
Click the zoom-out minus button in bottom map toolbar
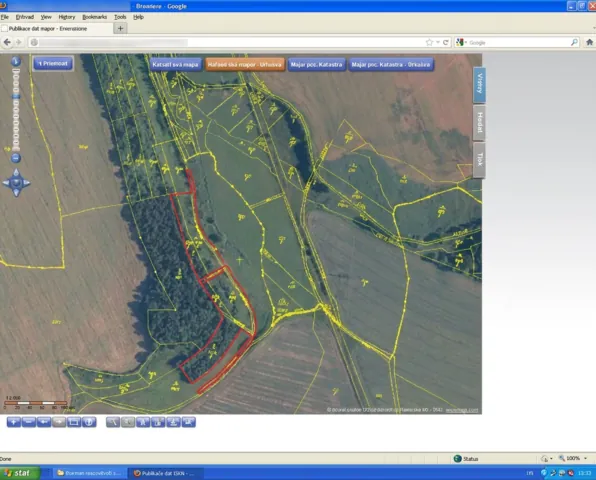29,422
